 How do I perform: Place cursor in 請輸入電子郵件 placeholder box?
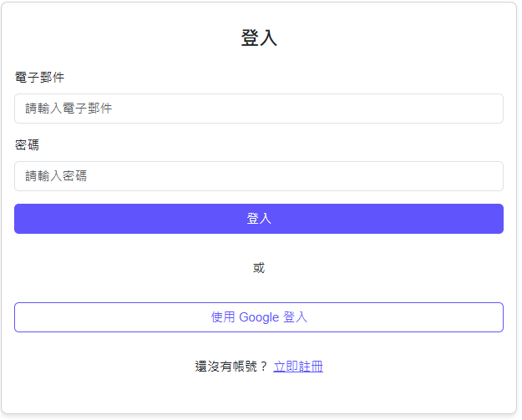coord(258,109)
